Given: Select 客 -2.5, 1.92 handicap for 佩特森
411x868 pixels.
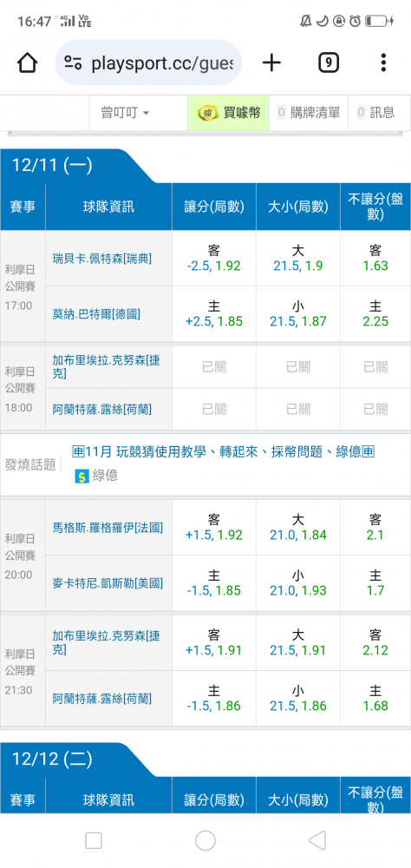Looking at the screenshot, I should pos(214,259).
